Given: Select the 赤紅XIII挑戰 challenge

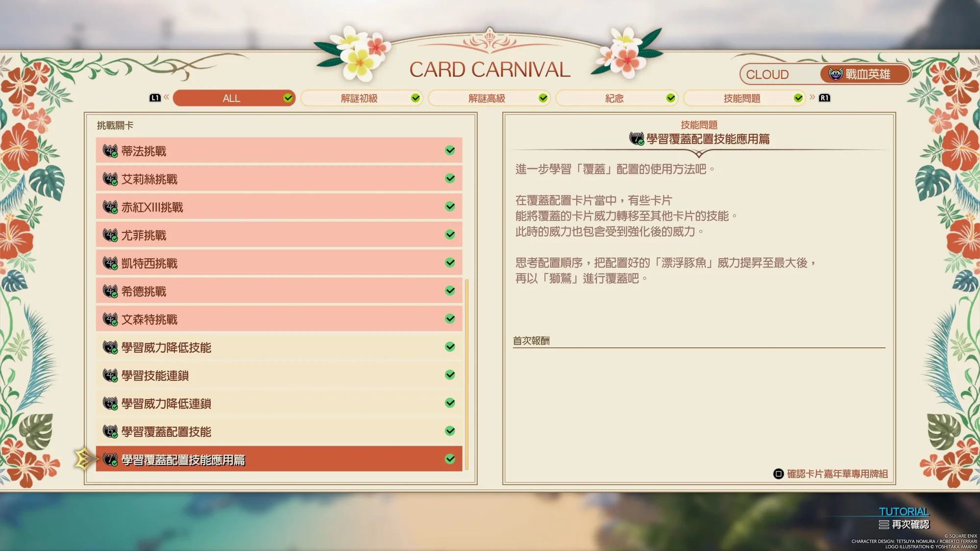Looking at the screenshot, I should click(x=279, y=206).
